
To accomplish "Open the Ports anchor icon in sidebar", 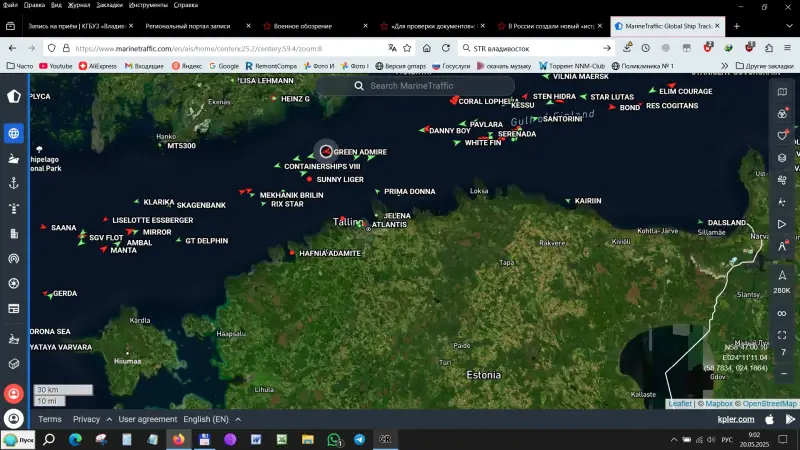I will coord(14,183).
